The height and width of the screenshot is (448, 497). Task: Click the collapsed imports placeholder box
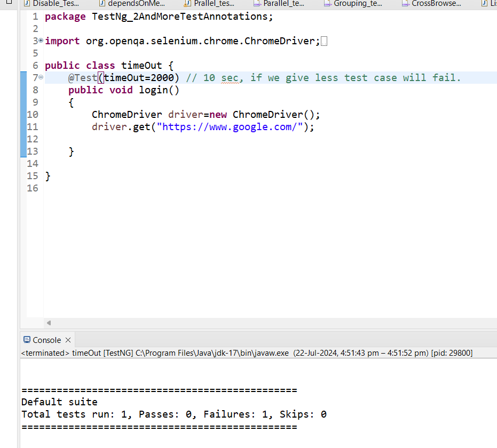(x=324, y=41)
